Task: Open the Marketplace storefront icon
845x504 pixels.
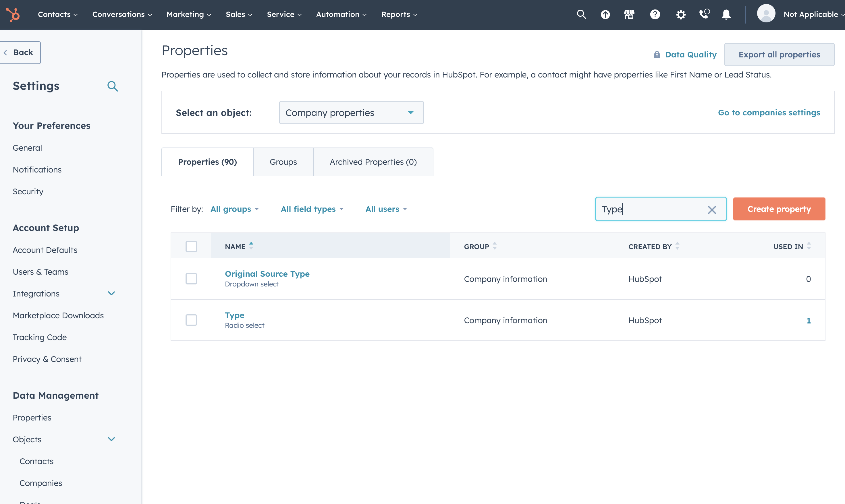Action: [629, 15]
